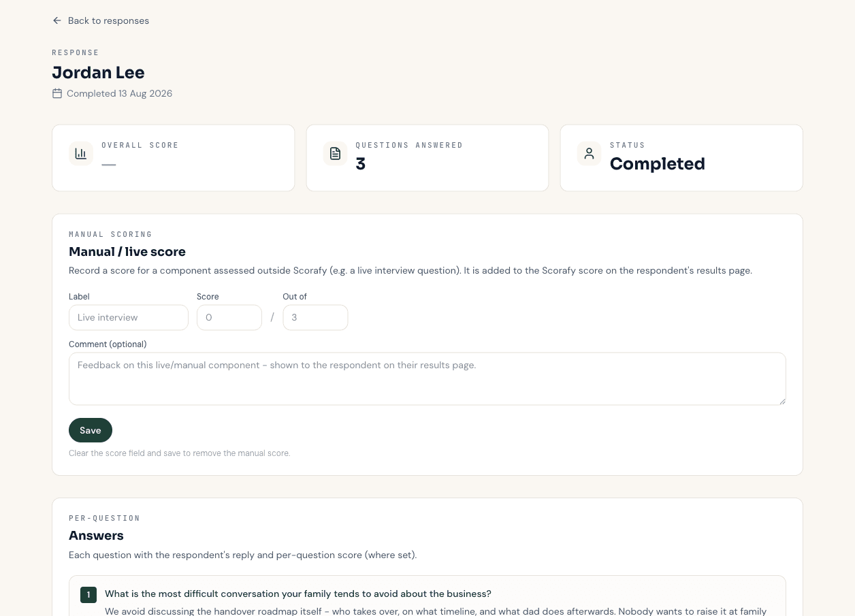The height and width of the screenshot is (616, 855).
Task: Click the 'PER-QUESTION' section label
Action: [104, 518]
